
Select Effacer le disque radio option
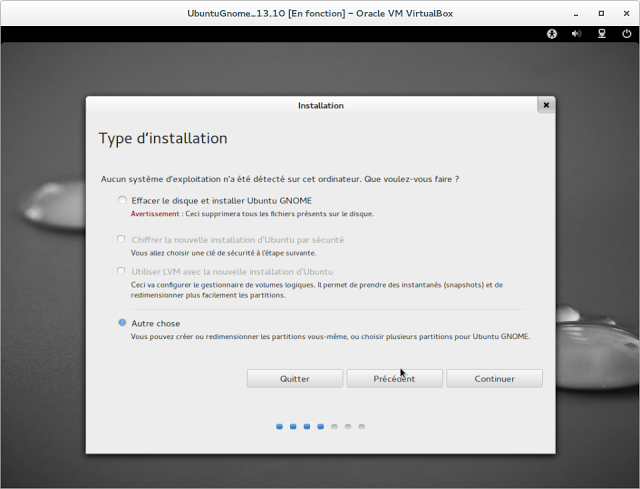click(x=122, y=200)
